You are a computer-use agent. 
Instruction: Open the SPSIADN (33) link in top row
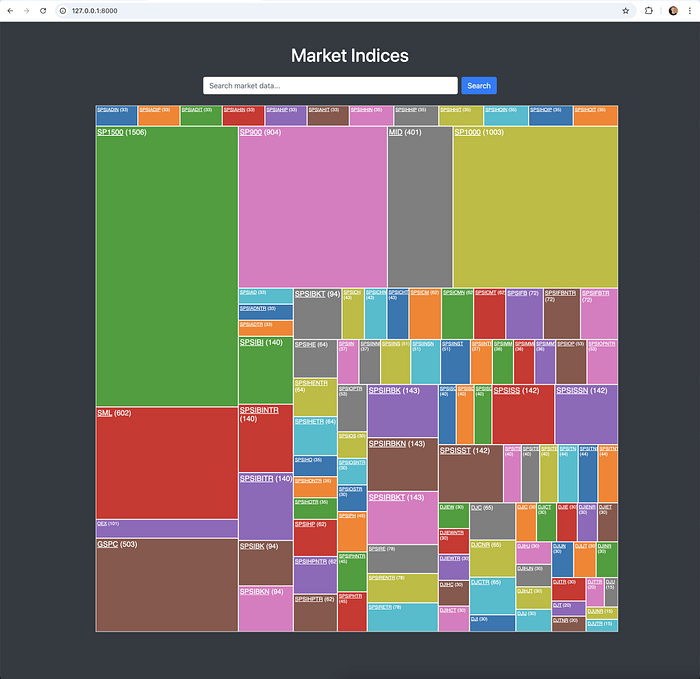(108, 110)
